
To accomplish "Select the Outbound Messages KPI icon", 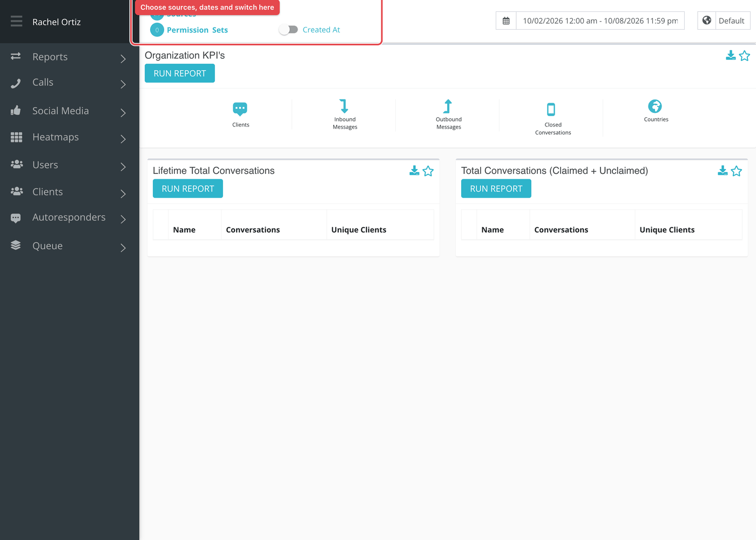I will (448, 106).
